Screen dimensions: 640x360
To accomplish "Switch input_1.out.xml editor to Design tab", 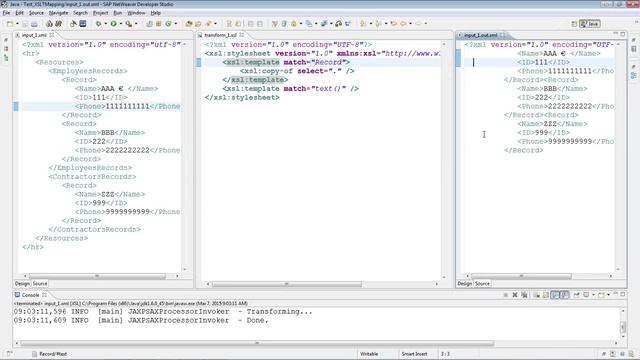I will pos(464,283).
